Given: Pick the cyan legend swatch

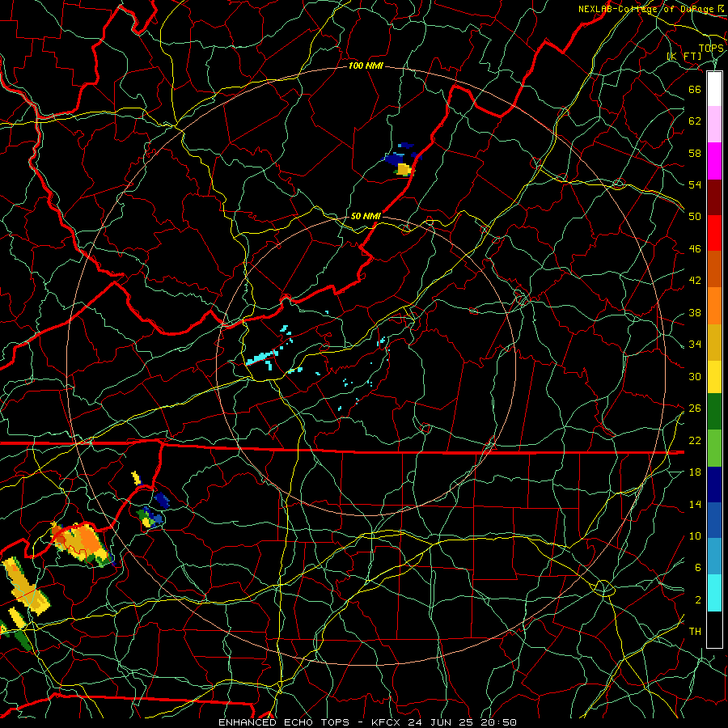Looking at the screenshot, I should point(714,593).
